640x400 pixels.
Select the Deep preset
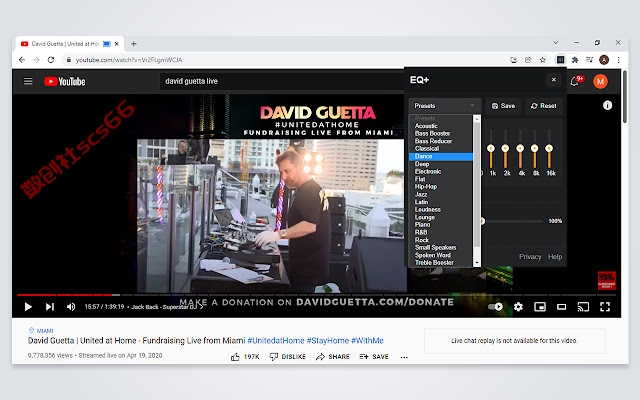(x=441, y=164)
